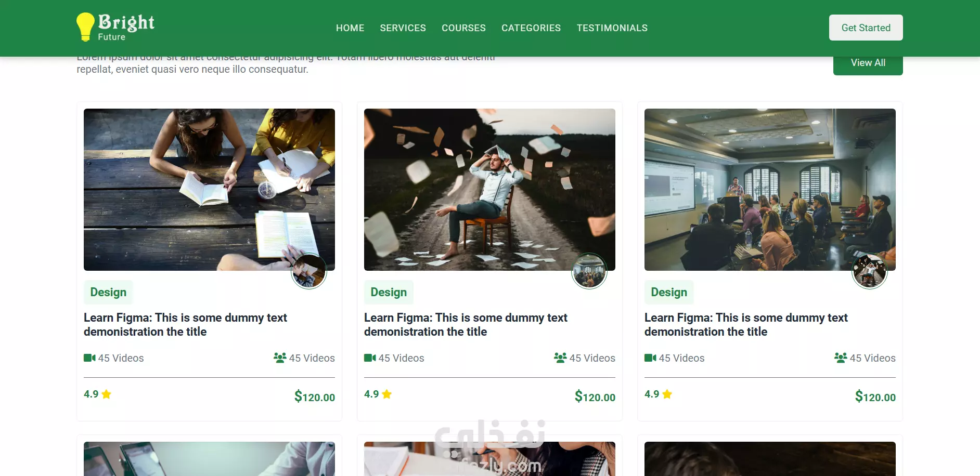Click the 'repellat, eveniet quasi vero' description line
Viewport: 980px width, 476px height.
tap(192, 69)
